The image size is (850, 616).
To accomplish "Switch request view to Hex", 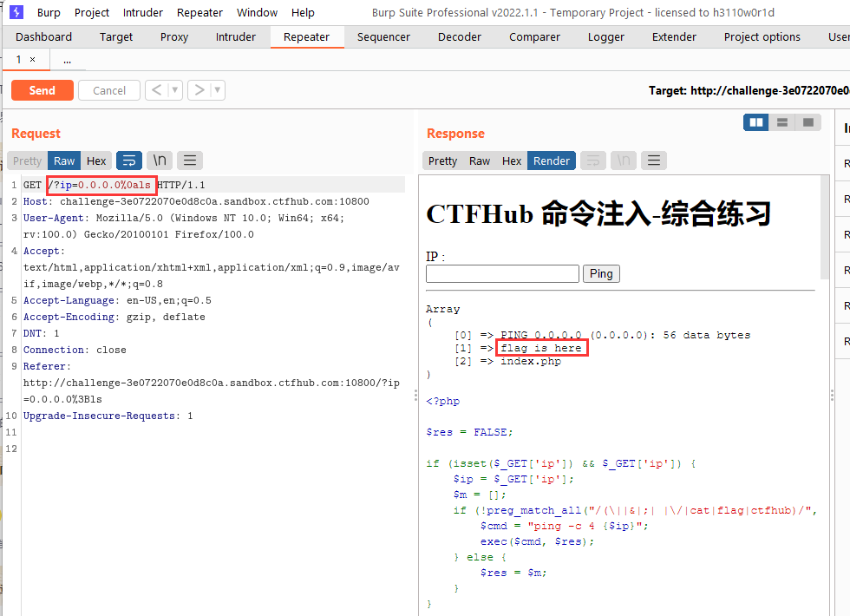I will pos(96,161).
